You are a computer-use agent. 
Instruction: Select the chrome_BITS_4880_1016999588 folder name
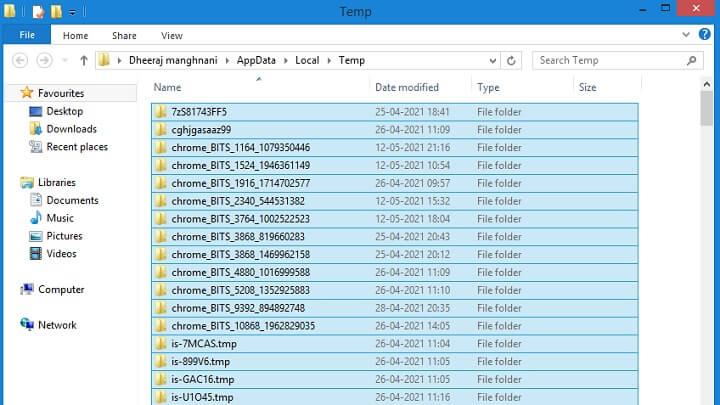(x=241, y=272)
